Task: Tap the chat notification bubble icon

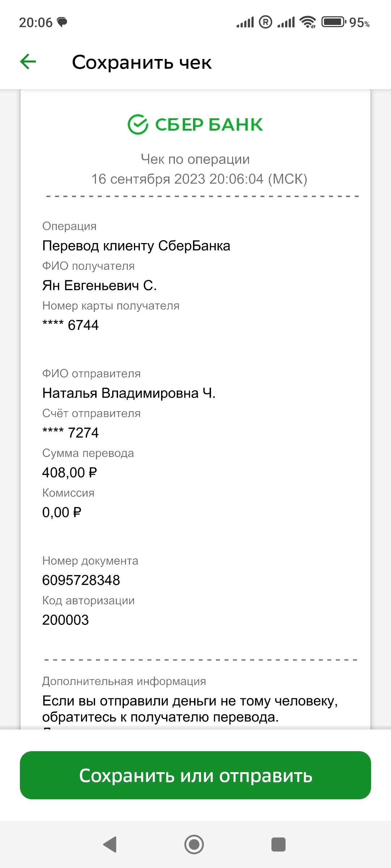Action: pos(62,22)
